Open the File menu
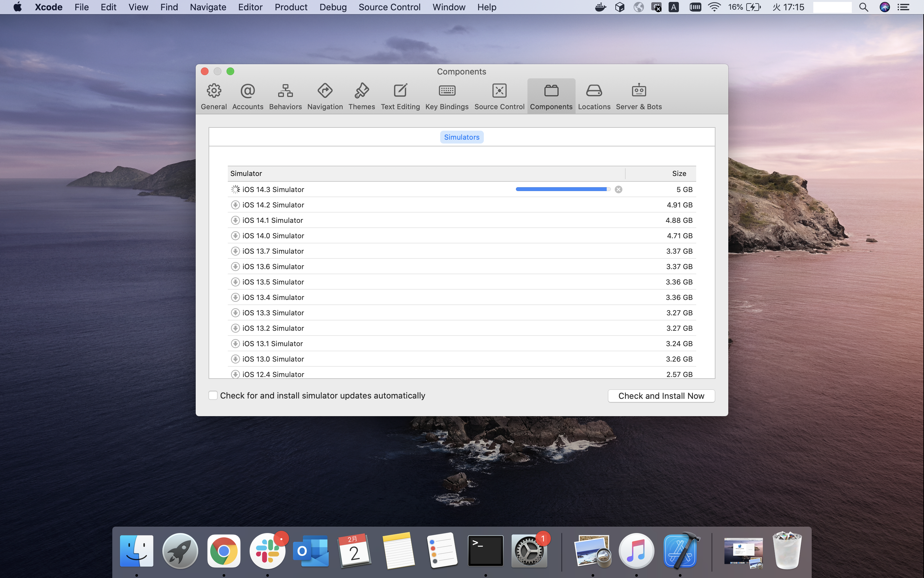Viewport: 924px width, 578px height. (x=82, y=7)
